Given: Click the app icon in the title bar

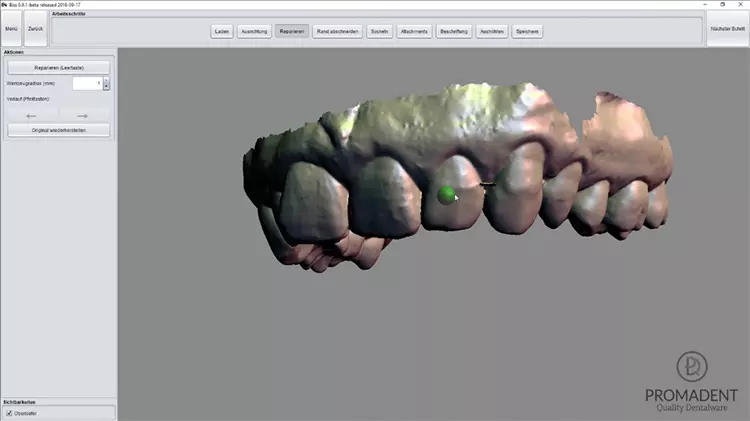Looking at the screenshot, I should coord(4,4).
